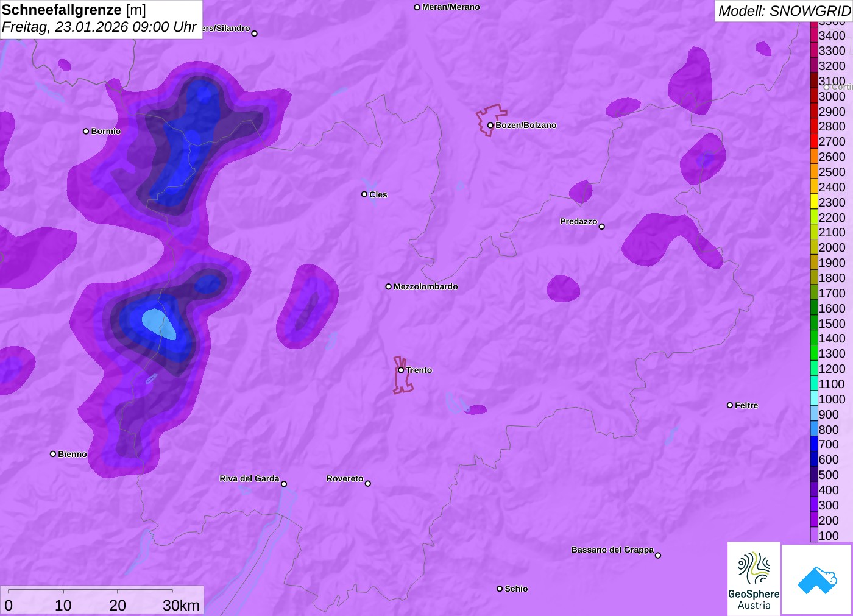Click the light-blue 900 m snowline patch
This screenshot has width=853, height=616.
pyautogui.click(x=159, y=324)
